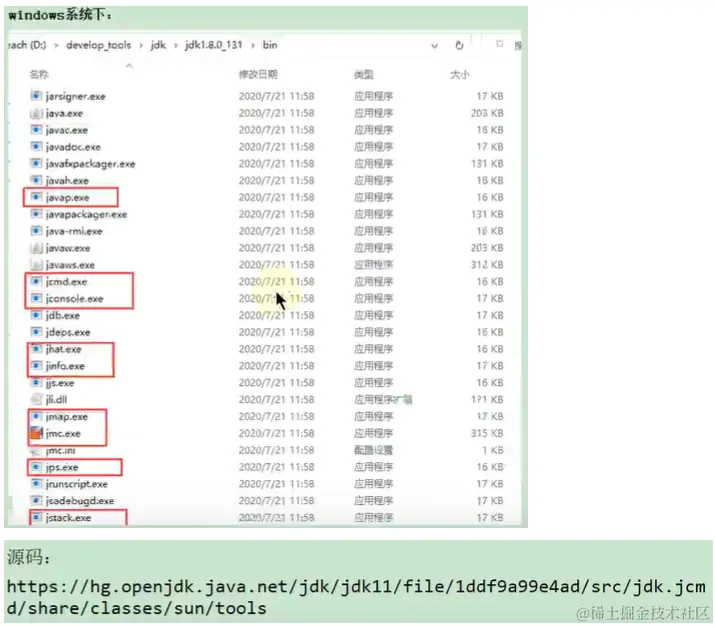715x627 pixels.
Task: Click the jdb.exe file icon
Action: click(36, 315)
